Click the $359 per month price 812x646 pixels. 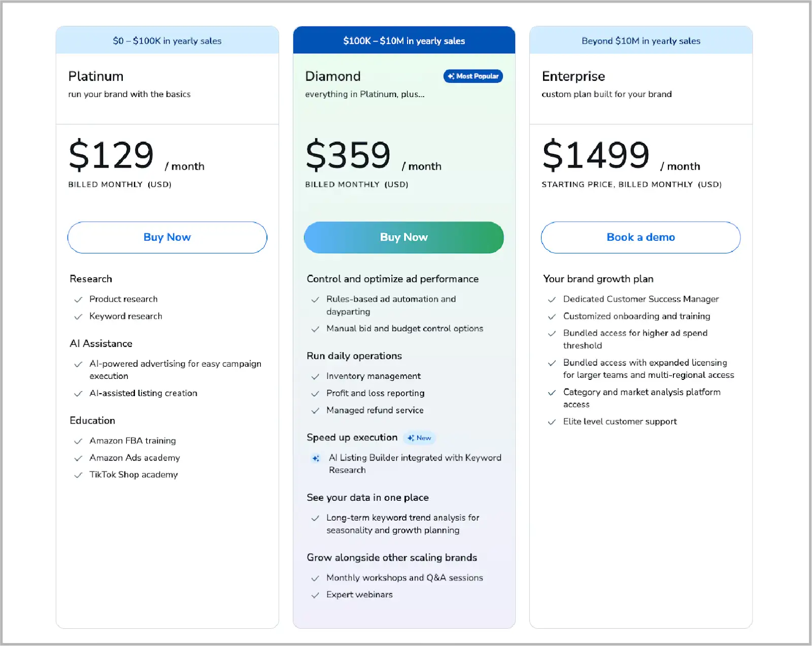pyautogui.click(x=348, y=156)
